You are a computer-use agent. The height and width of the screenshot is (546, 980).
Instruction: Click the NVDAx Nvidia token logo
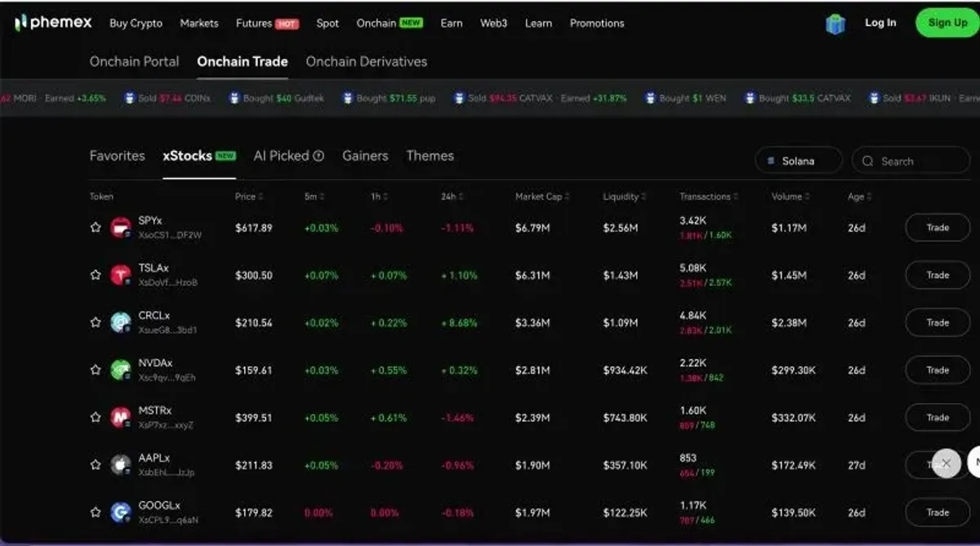[121, 370]
